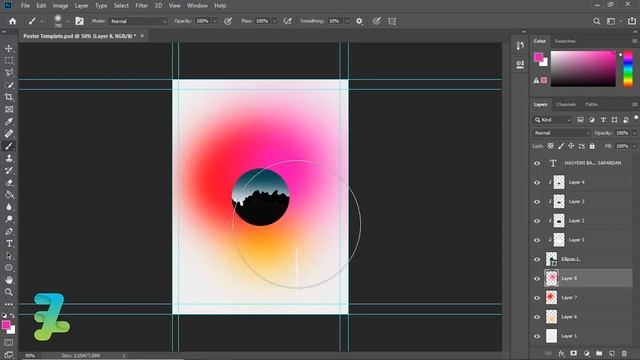Open the brush Mode dropdown
Viewport: 640px width, 360px height.
(x=138, y=21)
